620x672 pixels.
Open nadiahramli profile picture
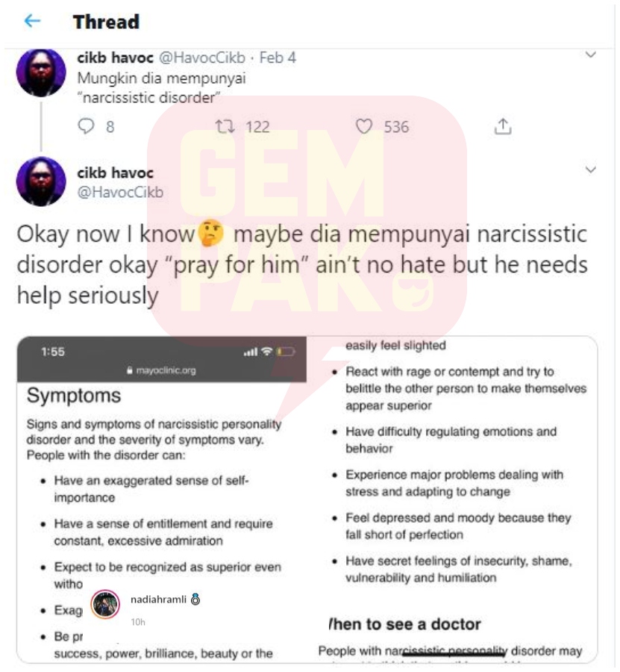point(105,604)
